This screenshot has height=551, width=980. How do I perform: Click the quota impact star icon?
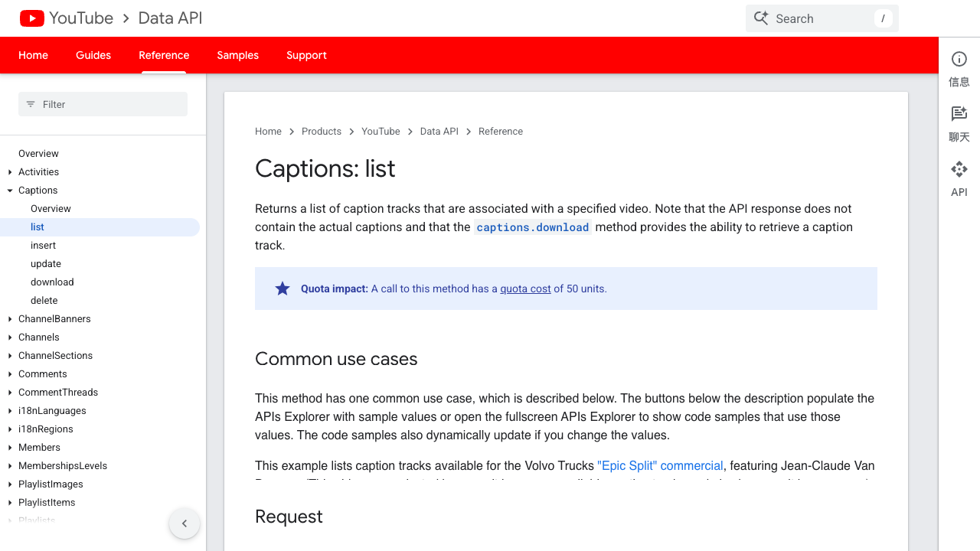tap(283, 289)
